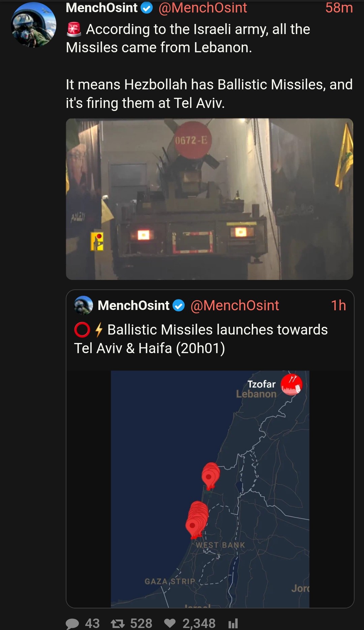Open the 58m timestamp

(x=339, y=8)
